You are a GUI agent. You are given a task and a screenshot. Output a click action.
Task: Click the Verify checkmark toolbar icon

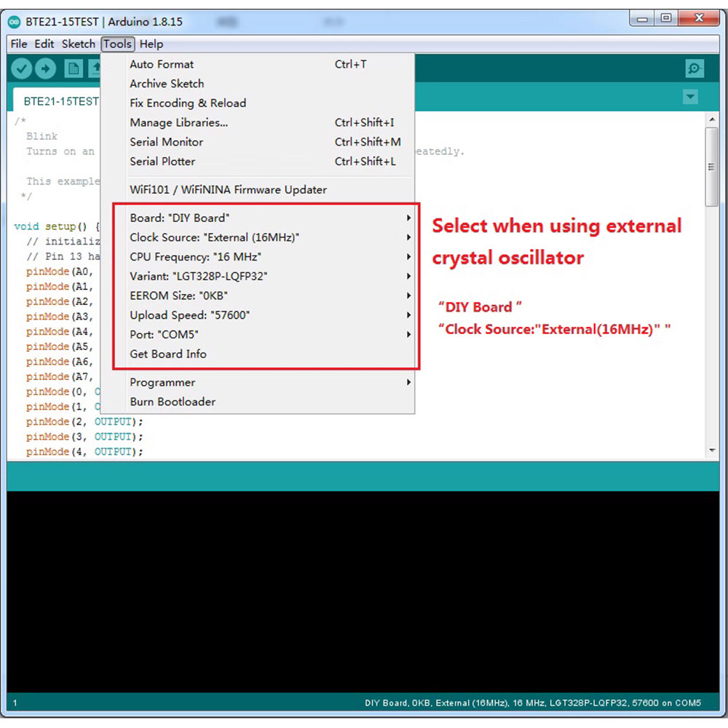tap(21, 68)
